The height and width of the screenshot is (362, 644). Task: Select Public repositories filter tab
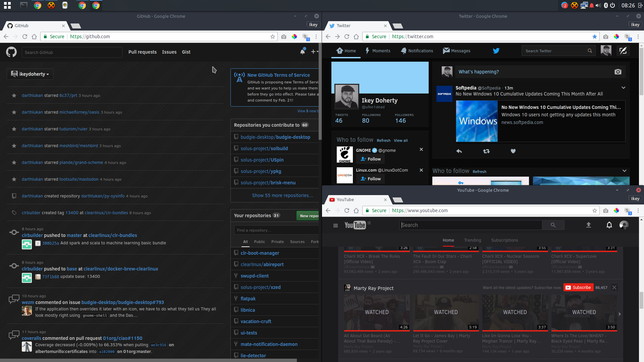click(x=259, y=242)
